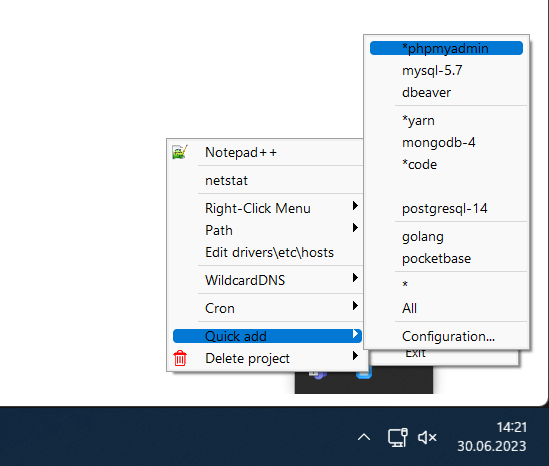Click the muted speaker volume icon
The height and width of the screenshot is (466, 549).
pos(427,437)
